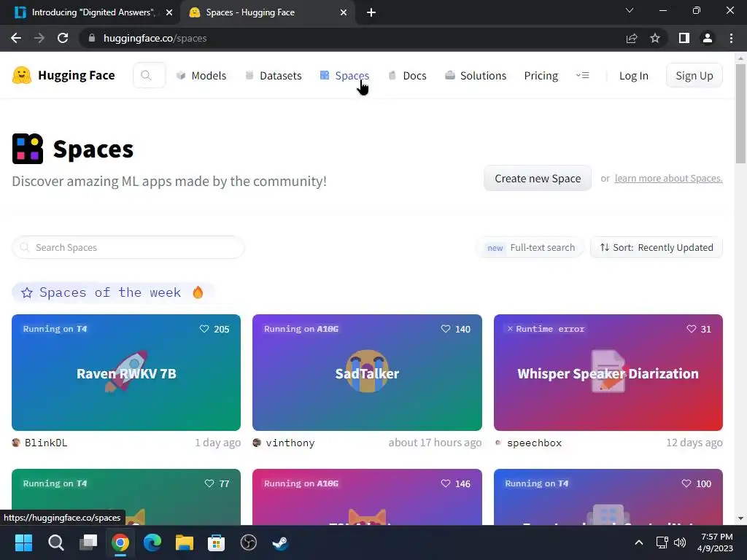Click the Full-text search button
This screenshot has width=747, height=560.
click(530, 248)
